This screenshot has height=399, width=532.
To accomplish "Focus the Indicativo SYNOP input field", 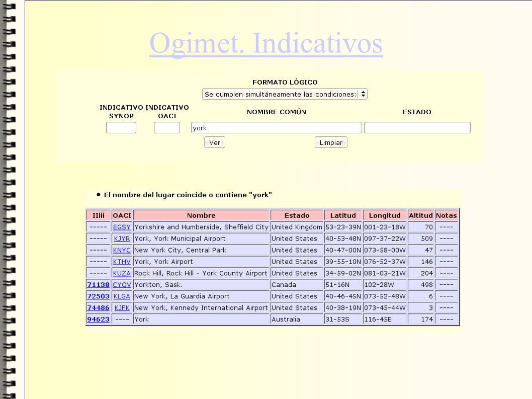I will [121, 128].
